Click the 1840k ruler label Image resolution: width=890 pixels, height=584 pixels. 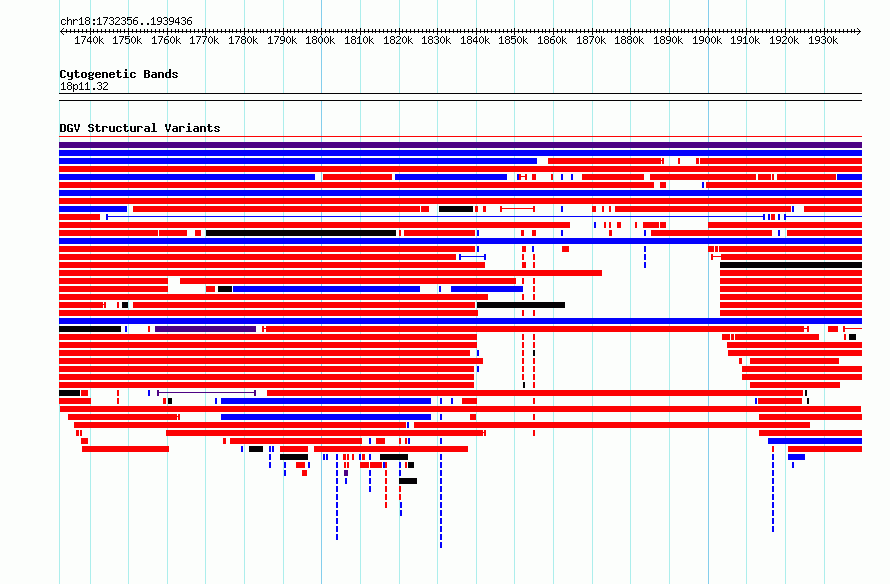475,40
